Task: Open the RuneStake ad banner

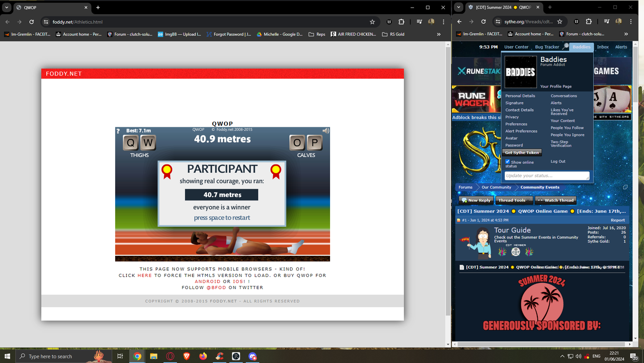Action: (x=476, y=71)
